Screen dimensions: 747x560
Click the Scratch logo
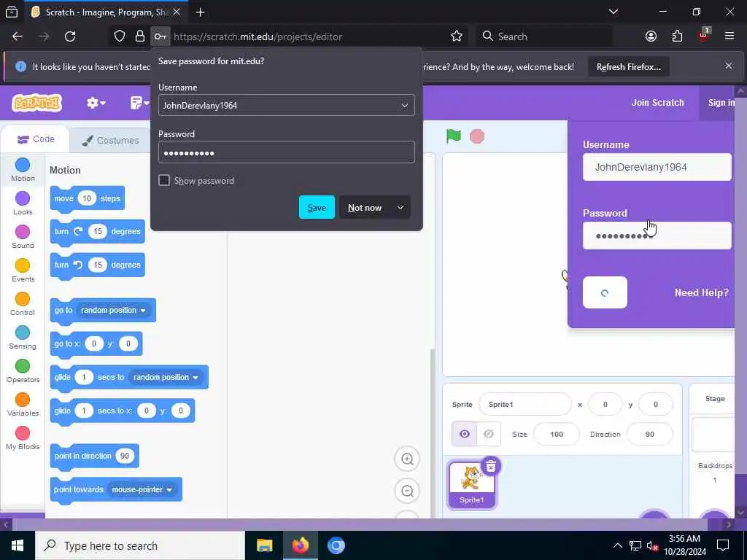point(36,103)
